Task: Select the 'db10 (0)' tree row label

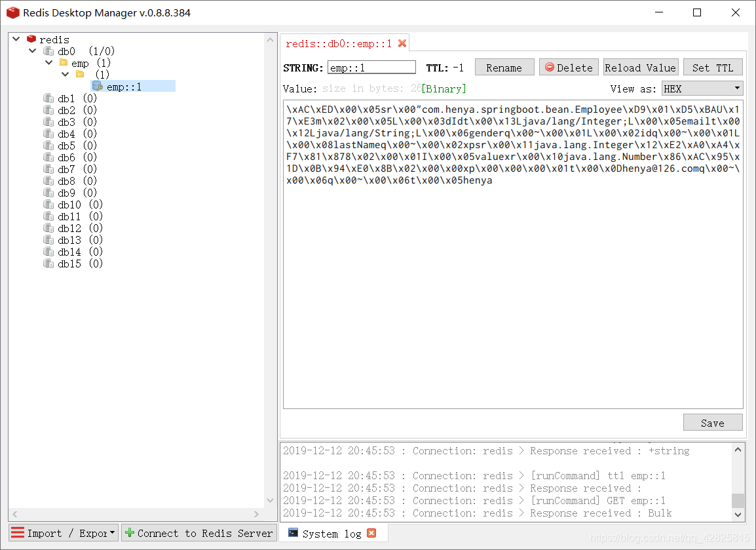Action: point(80,205)
